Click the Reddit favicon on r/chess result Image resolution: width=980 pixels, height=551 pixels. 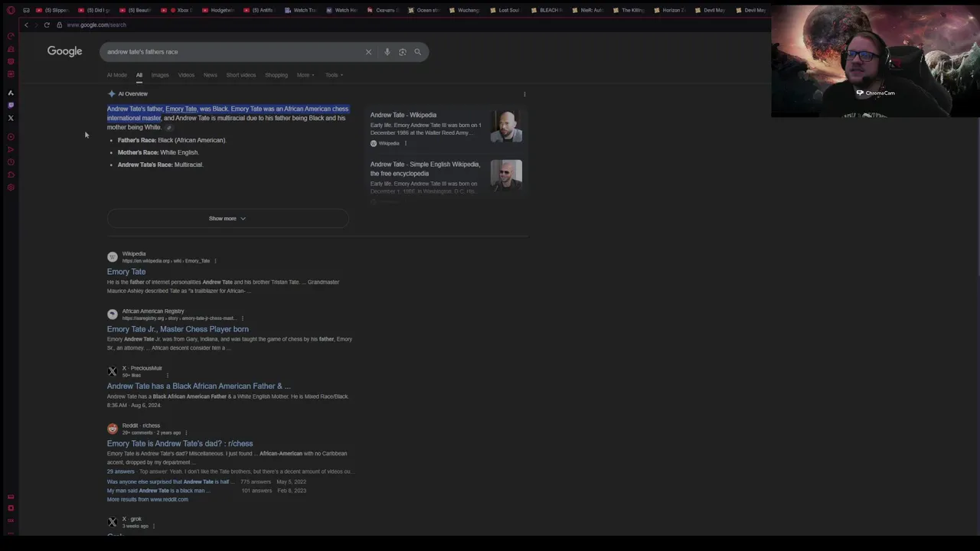pos(113,429)
